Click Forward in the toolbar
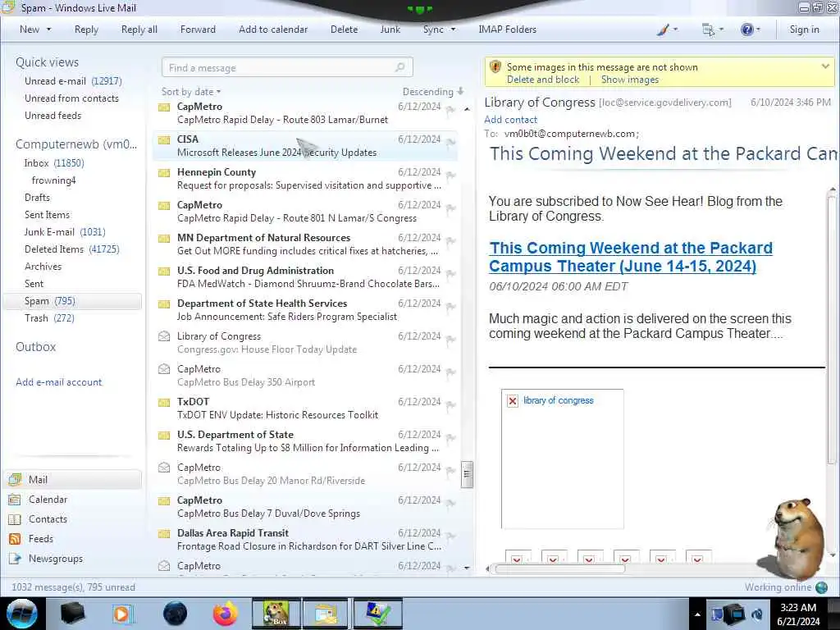The height and width of the screenshot is (630, 840). click(x=198, y=30)
